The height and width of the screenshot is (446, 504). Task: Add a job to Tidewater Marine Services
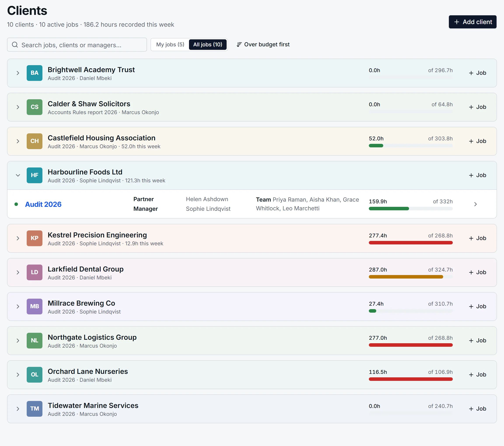[x=477, y=409]
